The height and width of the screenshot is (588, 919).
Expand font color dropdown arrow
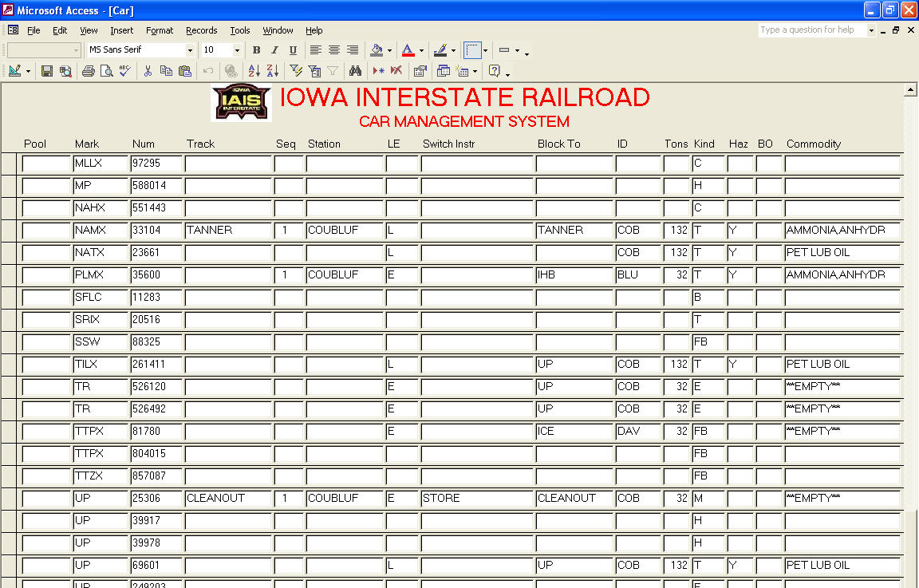421,50
